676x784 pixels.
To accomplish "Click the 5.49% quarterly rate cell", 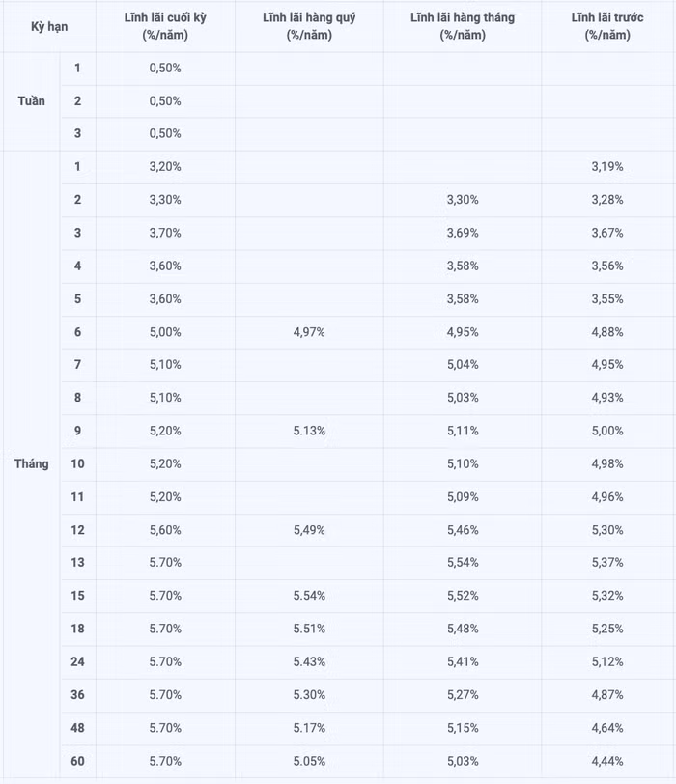I will pos(309,530).
